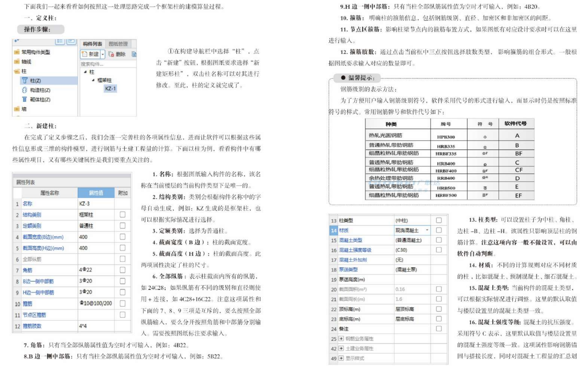Screen dimensions: 588x370
Task: Check the 附加 box for 定额类别
Action: tap(122, 226)
